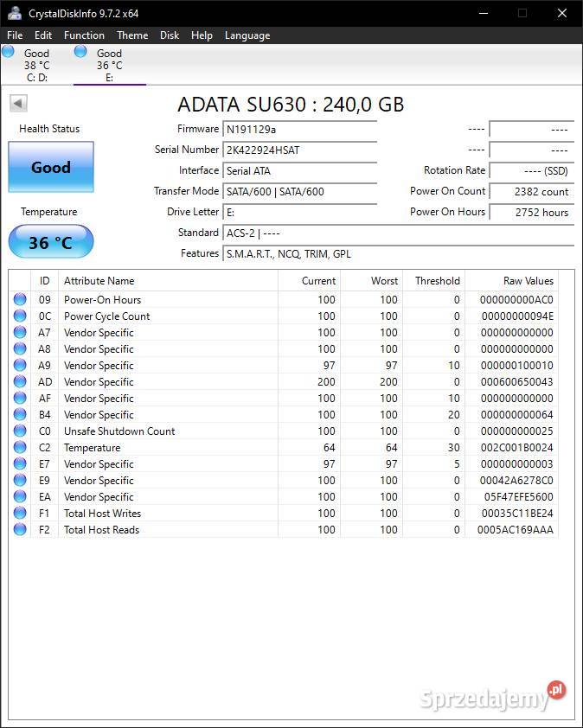Viewport: 583px width, 728px height.
Task: Click the ADATA SU630 : 240,0 GB title
Action: point(291,105)
